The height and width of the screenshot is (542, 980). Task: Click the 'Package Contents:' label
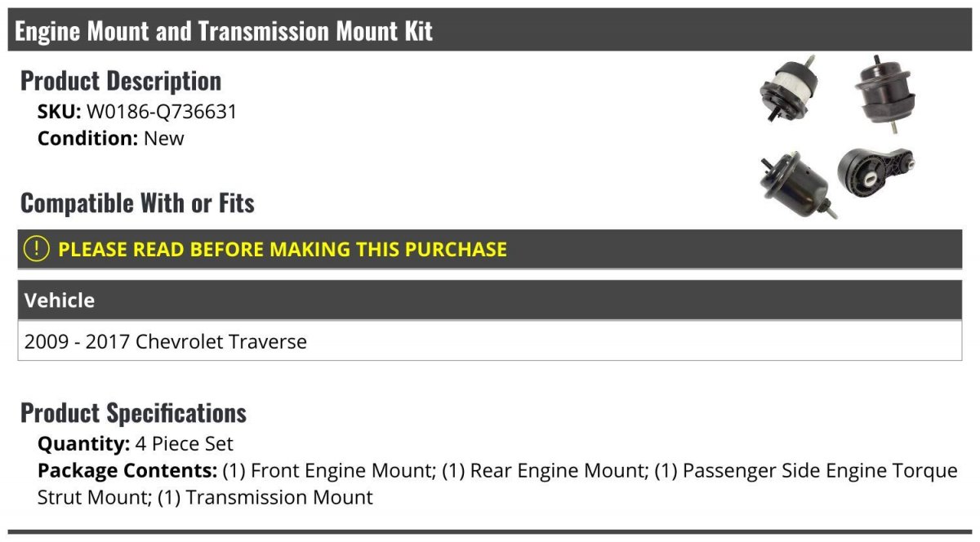point(127,471)
